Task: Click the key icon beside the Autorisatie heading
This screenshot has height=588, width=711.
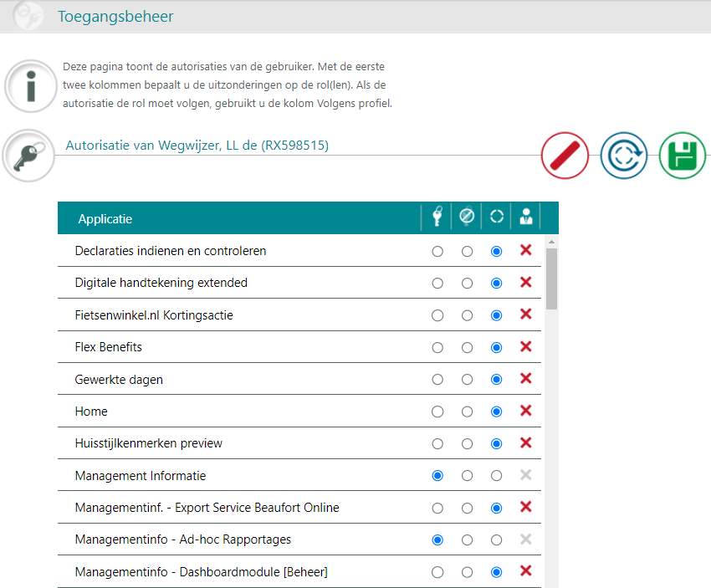Action: [x=28, y=156]
